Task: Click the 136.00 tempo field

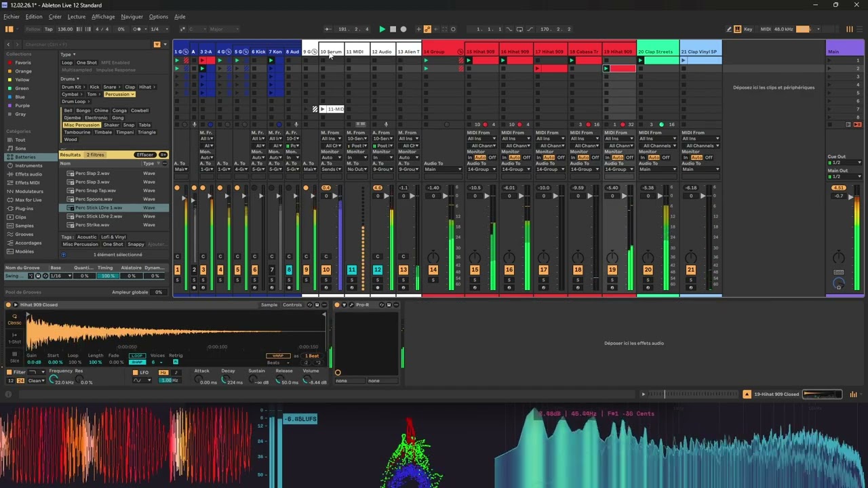Action: coord(65,29)
